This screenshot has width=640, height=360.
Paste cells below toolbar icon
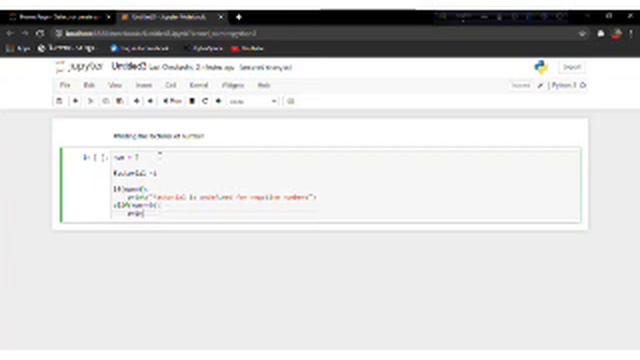coord(120,101)
